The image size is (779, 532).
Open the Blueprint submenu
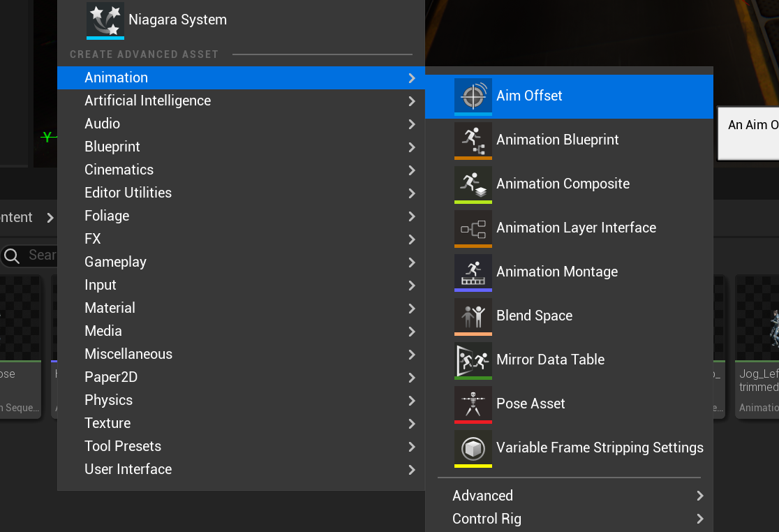tap(241, 147)
